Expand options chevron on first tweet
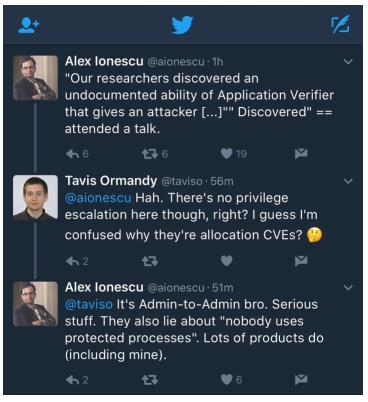This screenshot has width=368, height=402. (348, 62)
